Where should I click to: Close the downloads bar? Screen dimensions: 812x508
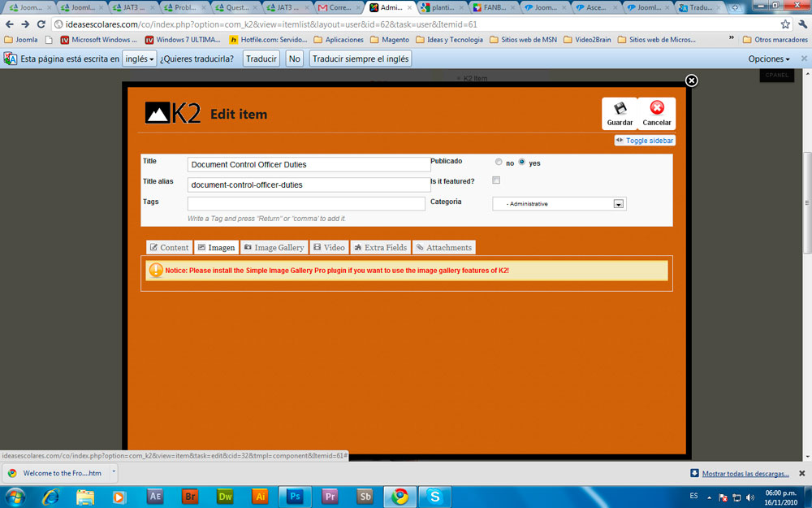[801, 473]
